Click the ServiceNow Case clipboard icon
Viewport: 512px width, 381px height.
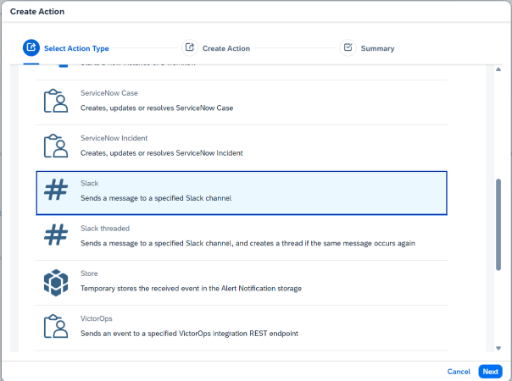pos(56,101)
